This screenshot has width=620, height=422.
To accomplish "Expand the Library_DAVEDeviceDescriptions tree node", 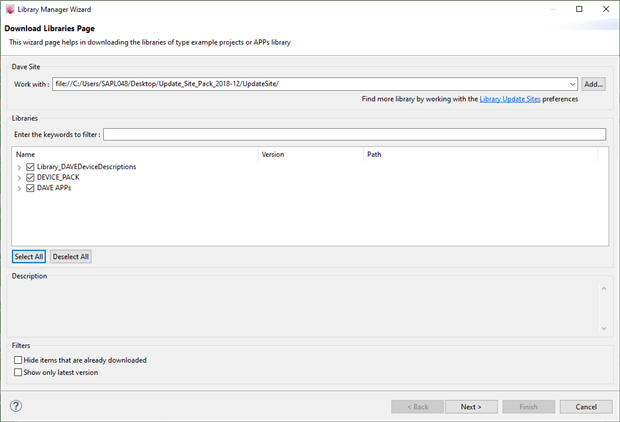I will [x=19, y=167].
